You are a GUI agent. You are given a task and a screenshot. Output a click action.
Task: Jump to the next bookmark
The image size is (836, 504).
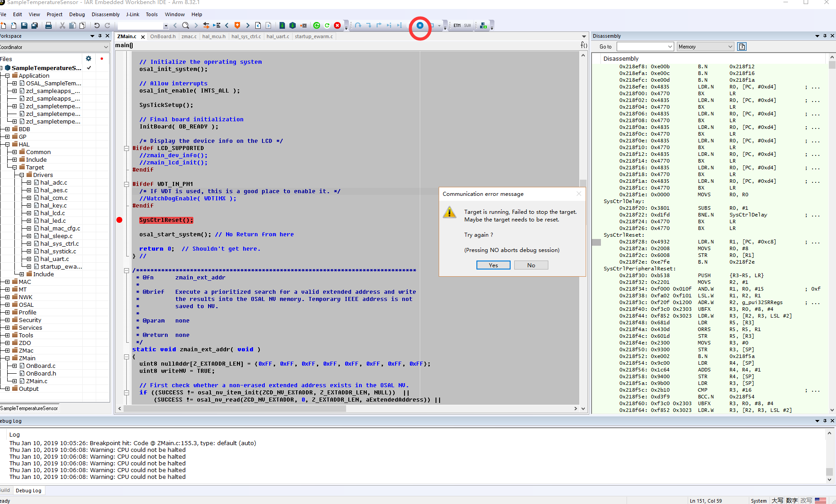(x=248, y=26)
